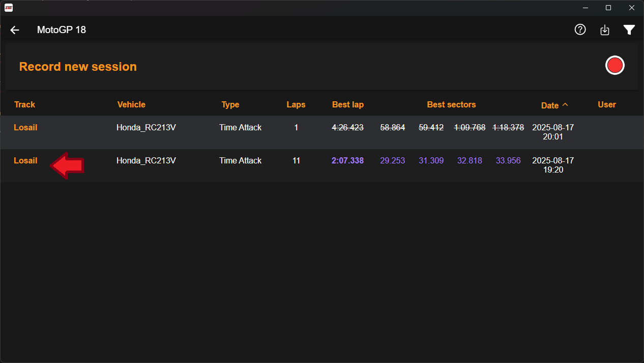Screen dimensions: 644x363
Task: Click sector time 58.864
Action: [393, 127]
